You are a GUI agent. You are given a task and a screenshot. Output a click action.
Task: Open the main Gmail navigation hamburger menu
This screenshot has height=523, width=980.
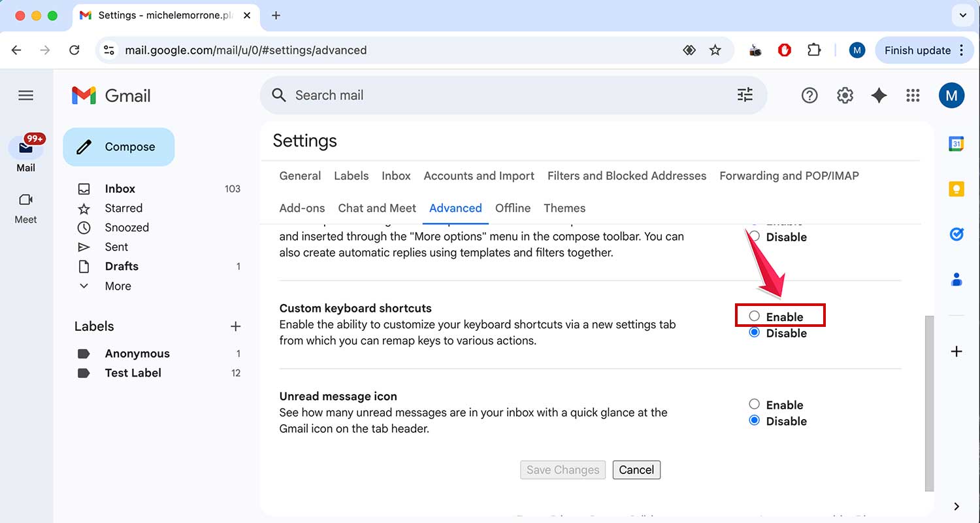(25, 95)
